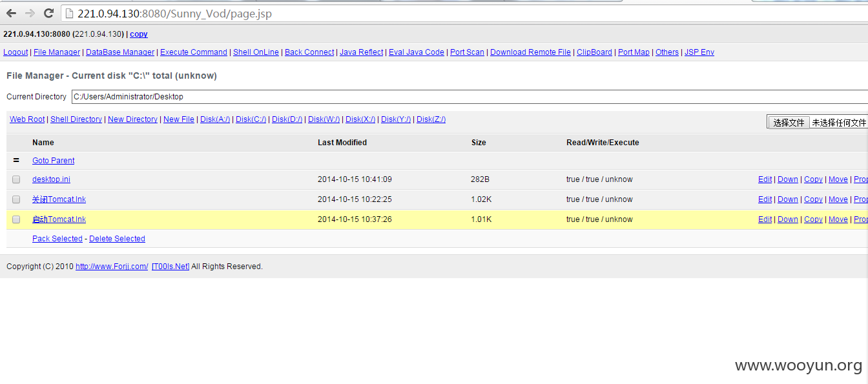Copy desktop.ini
868x384 pixels.
(813, 179)
